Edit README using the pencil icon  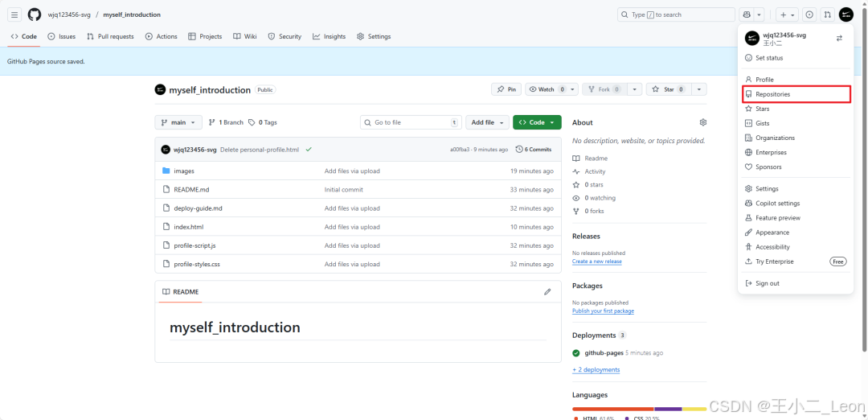pos(547,291)
